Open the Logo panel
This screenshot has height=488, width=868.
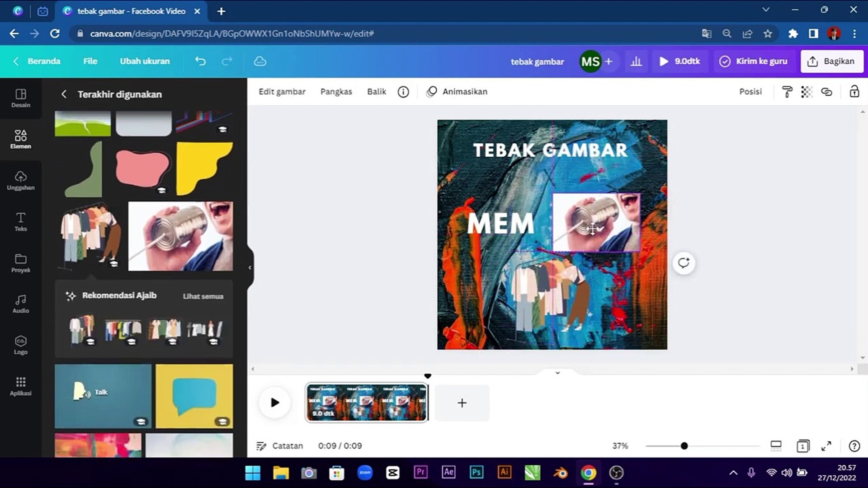click(x=20, y=344)
